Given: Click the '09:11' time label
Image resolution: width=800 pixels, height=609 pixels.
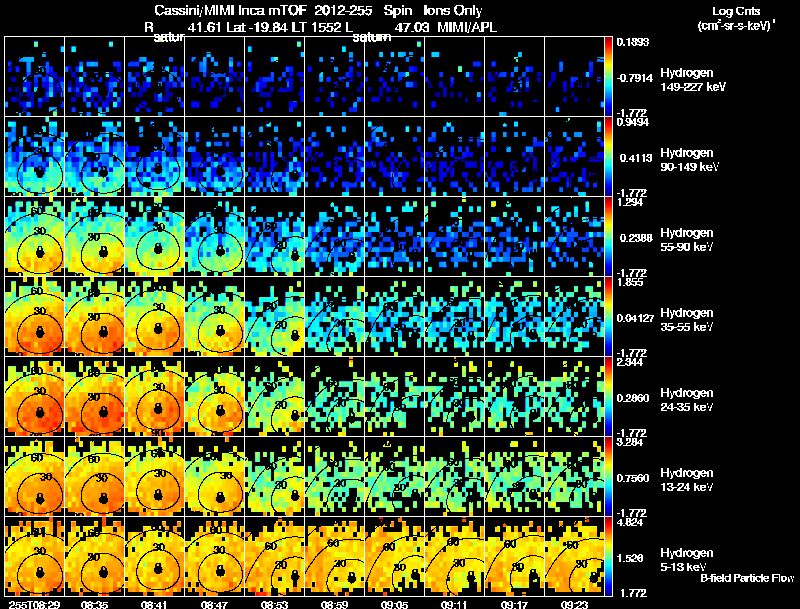Looking at the screenshot, I should (x=454, y=604).
